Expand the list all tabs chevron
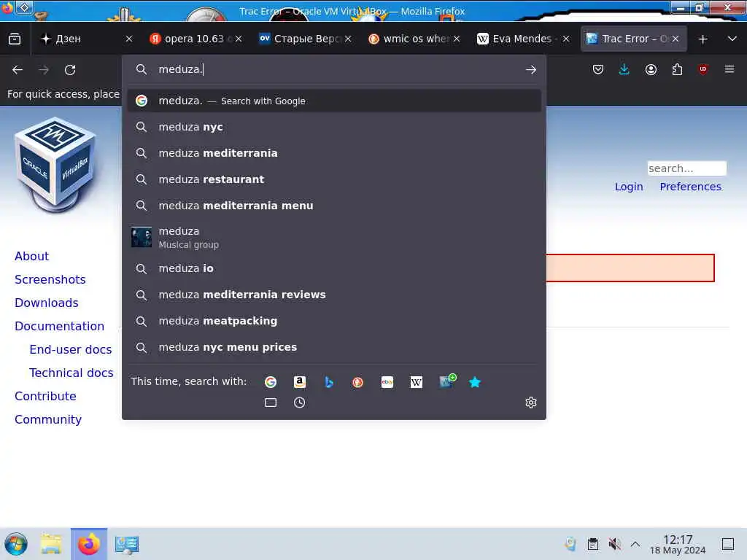Image resolution: width=747 pixels, height=560 pixels. pyautogui.click(x=732, y=39)
